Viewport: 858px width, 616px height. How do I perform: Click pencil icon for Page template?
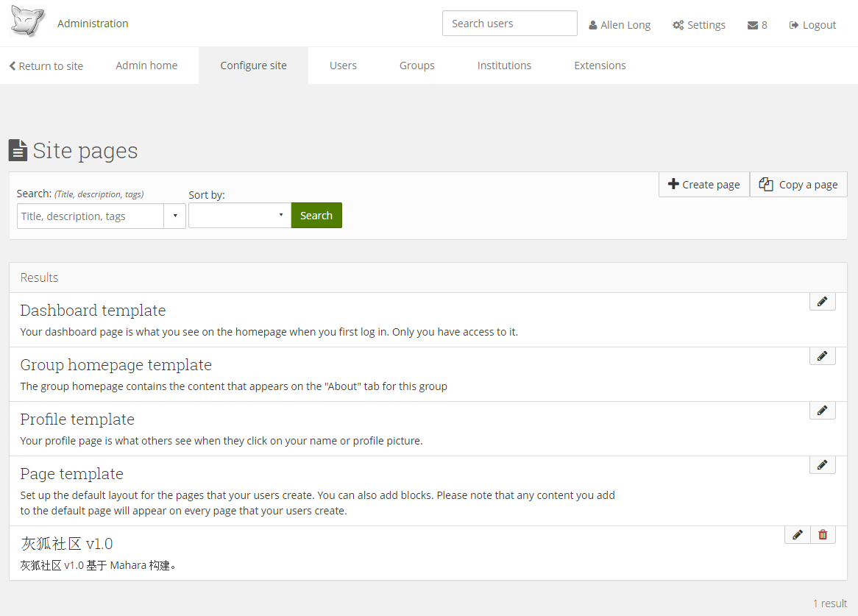click(822, 464)
